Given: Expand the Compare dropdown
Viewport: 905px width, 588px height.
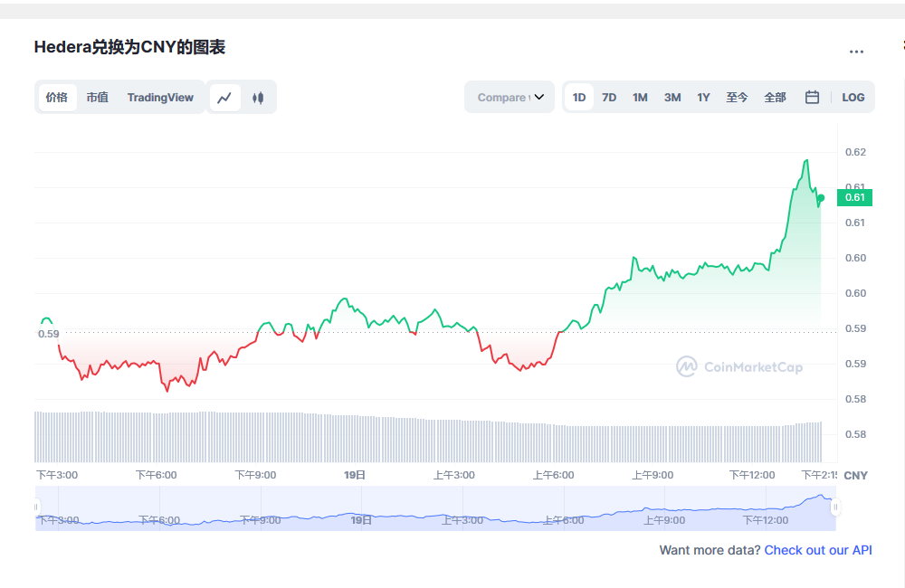Looking at the screenshot, I should coord(510,98).
